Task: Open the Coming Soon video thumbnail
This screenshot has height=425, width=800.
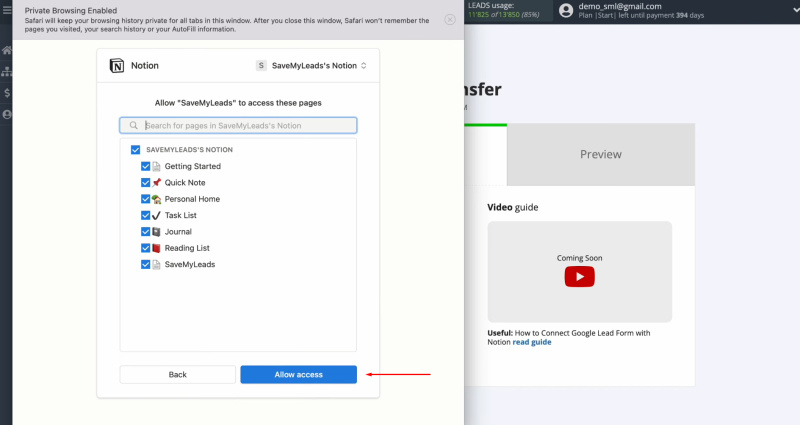Action: point(580,271)
